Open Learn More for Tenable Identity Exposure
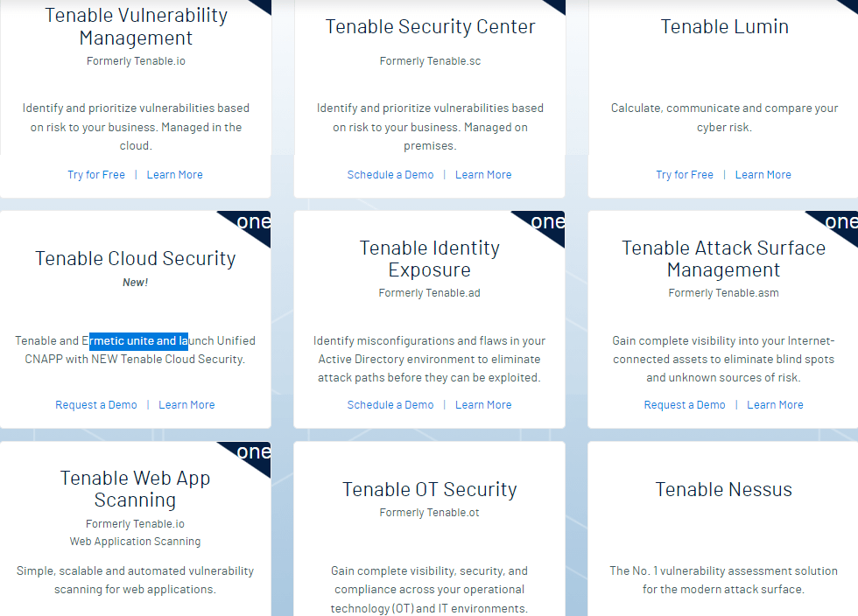The height and width of the screenshot is (616, 858). (483, 404)
